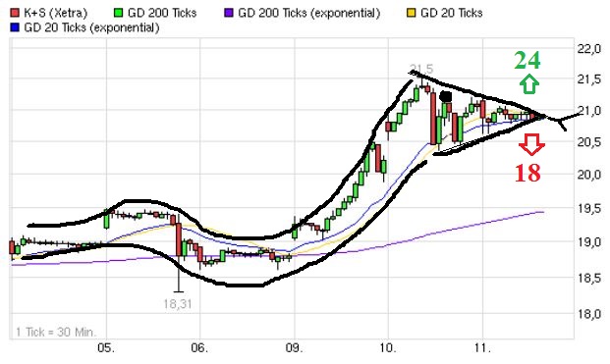This screenshot has height=364, width=610.
Task: Click the x-axis date label '06.'
Action: click(200, 347)
